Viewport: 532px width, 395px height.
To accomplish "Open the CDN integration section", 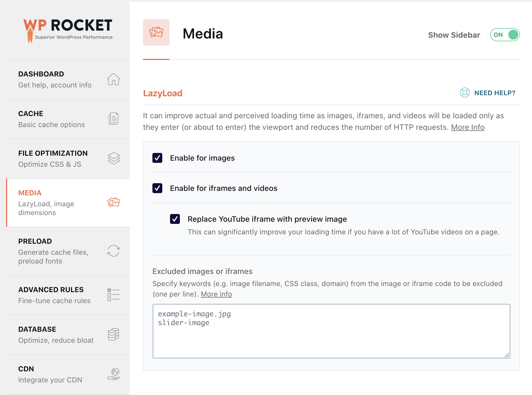I will [68, 374].
